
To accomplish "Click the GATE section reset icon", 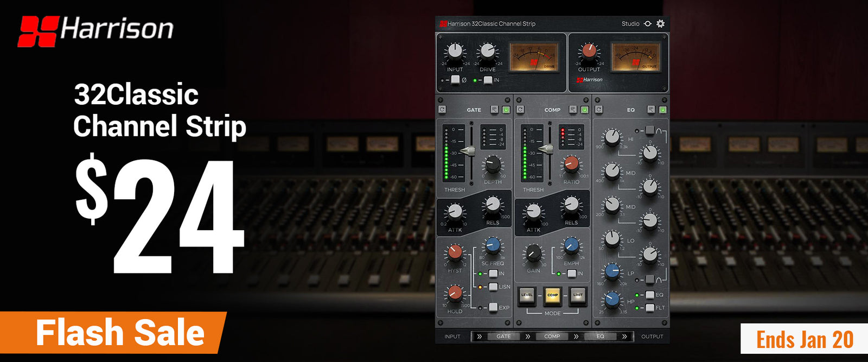I will (442, 110).
